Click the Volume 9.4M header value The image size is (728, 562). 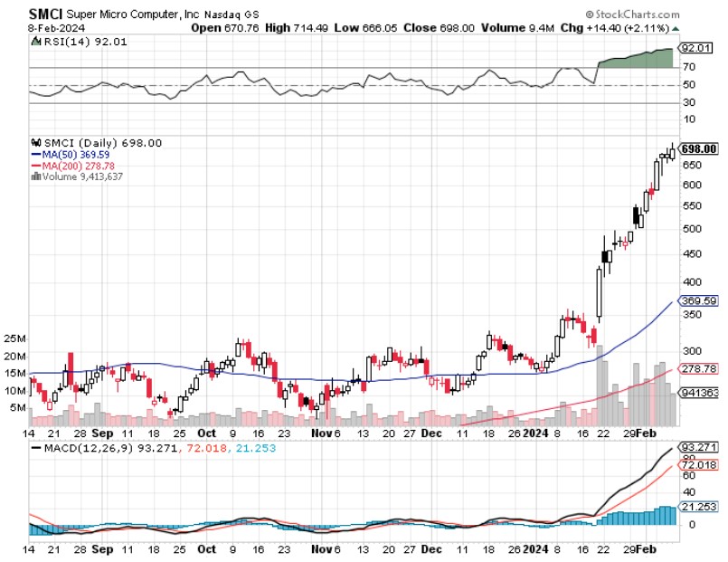(x=517, y=28)
